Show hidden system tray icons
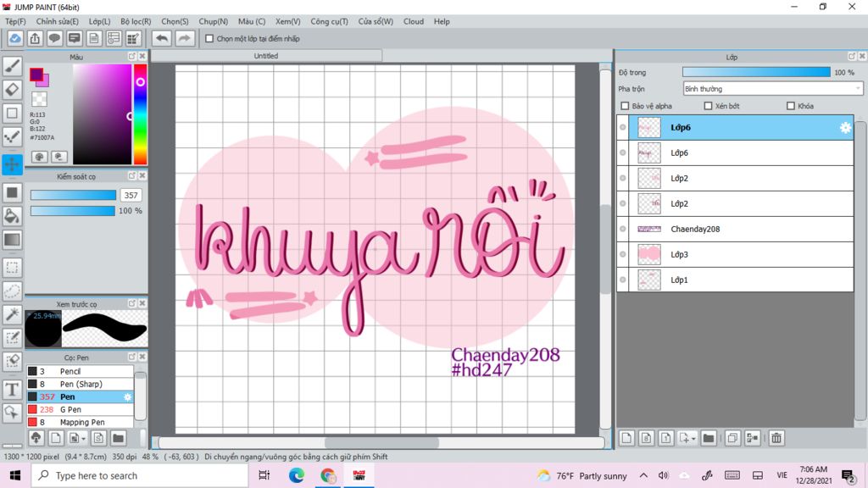Screen dimensions: 868x488 tap(643, 475)
